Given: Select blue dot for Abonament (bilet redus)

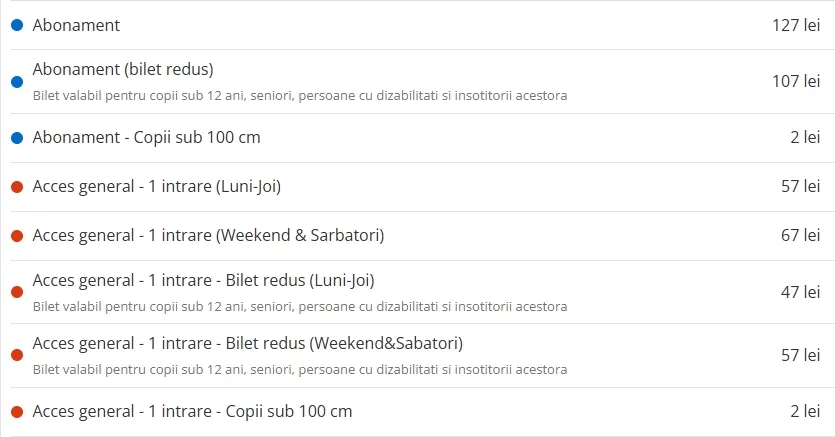Looking at the screenshot, I should pos(17,82).
